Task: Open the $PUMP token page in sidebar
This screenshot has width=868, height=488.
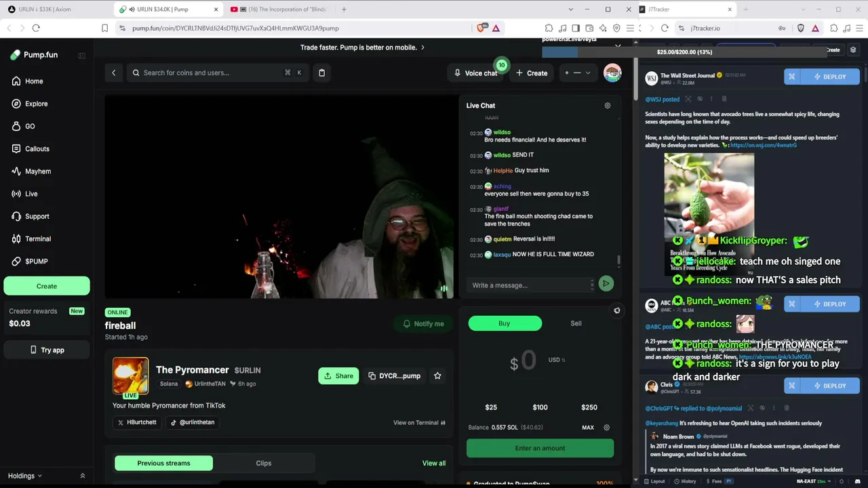Action: pyautogui.click(x=30, y=261)
